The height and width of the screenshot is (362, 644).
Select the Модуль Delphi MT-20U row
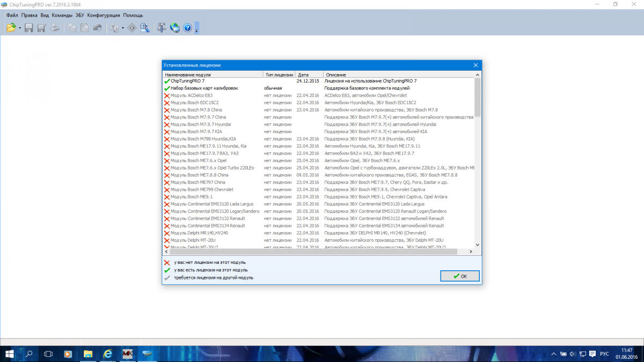tap(319, 240)
